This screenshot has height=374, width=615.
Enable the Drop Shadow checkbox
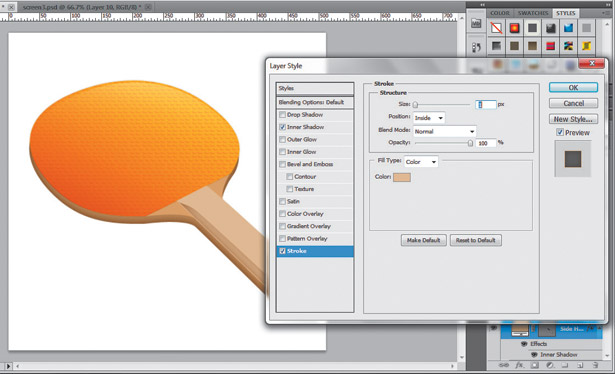[282, 115]
